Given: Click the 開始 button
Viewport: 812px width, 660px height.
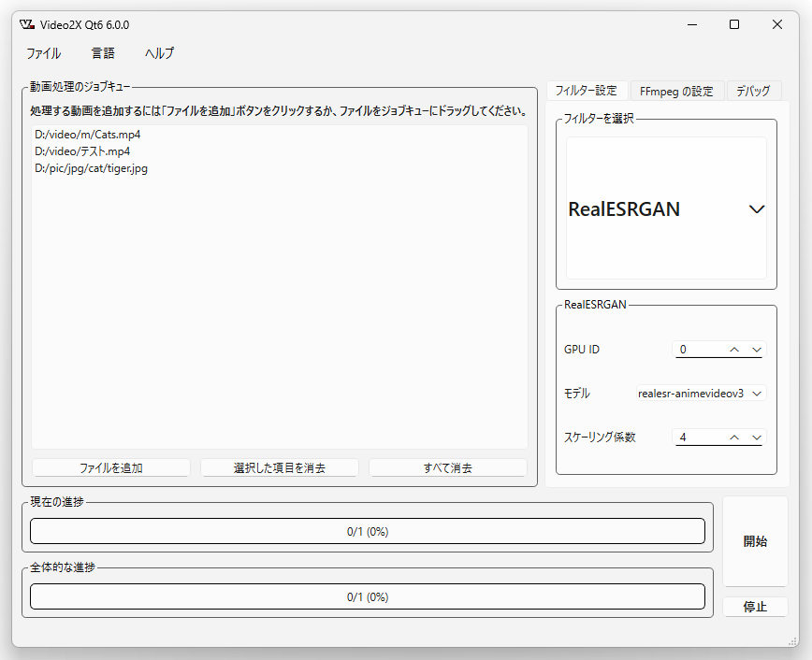Looking at the screenshot, I should (755, 541).
